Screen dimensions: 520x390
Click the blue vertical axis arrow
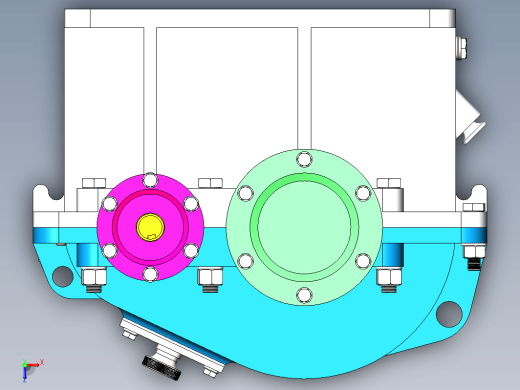(25, 374)
